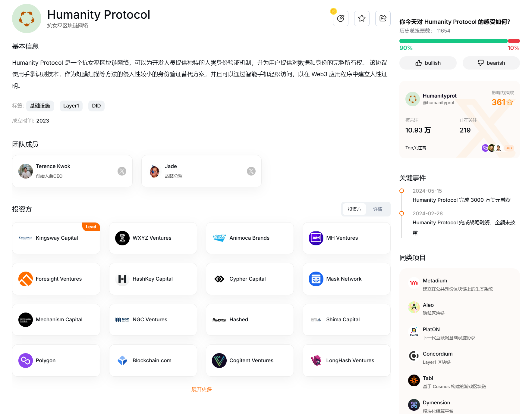Click the Humanity Protocol project logo

coord(27,18)
